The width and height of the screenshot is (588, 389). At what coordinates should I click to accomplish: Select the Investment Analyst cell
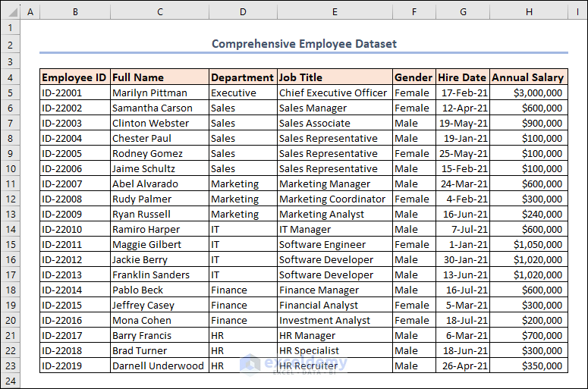click(334, 320)
